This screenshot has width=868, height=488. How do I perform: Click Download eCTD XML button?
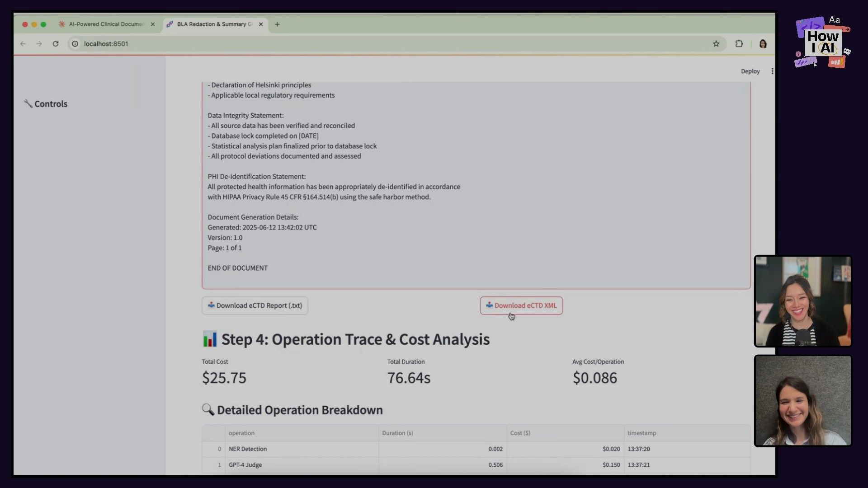[521, 305]
